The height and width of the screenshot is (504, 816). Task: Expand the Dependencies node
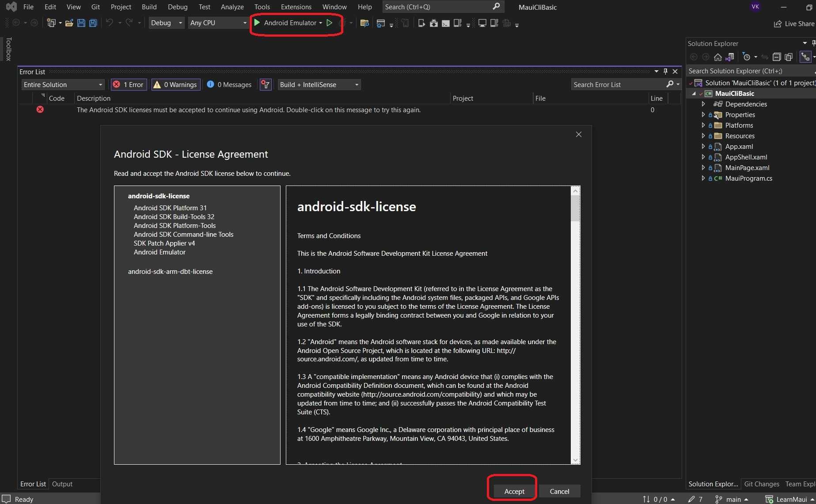703,104
